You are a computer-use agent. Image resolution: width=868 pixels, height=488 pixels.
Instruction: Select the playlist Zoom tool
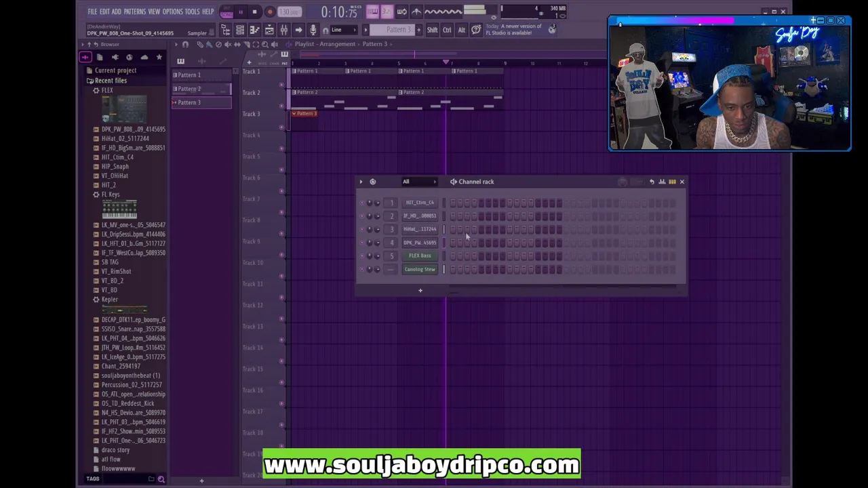pos(265,44)
